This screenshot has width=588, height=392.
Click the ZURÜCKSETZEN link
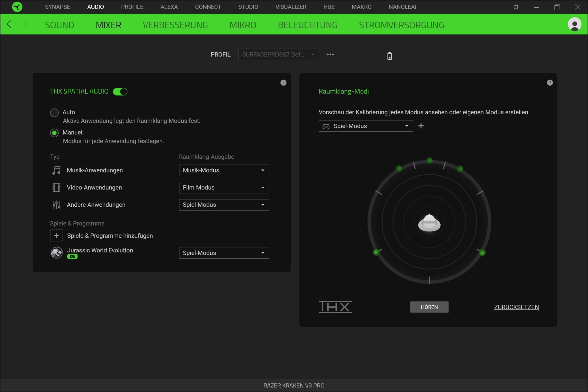coord(516,307)
